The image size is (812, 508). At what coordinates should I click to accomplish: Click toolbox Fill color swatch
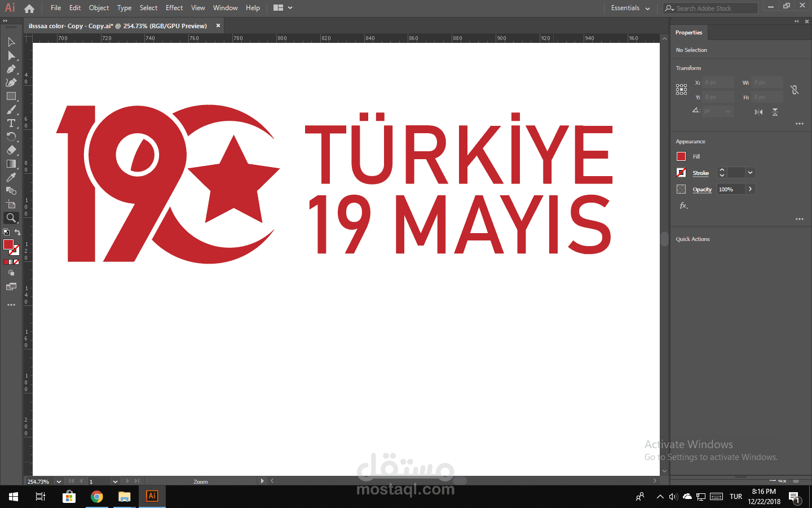point(8,244)
